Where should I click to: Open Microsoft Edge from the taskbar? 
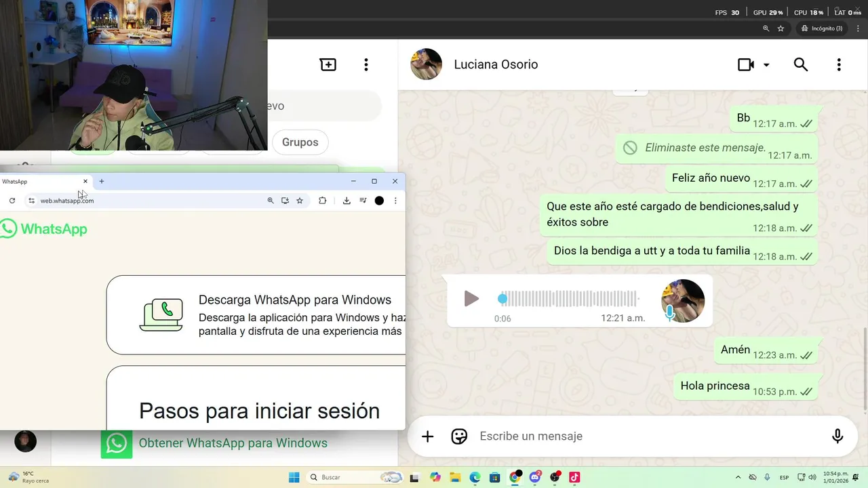click(475, 477)
